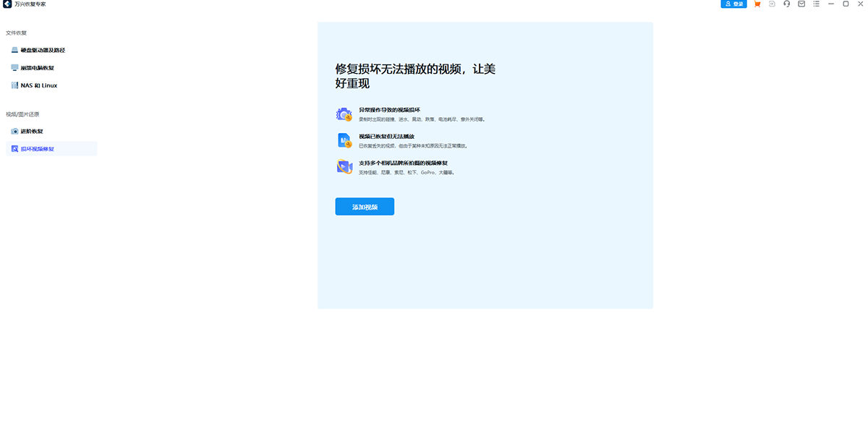
Task: Select 硬盘驱动器及路径 in sidebar
Action: pos(43,51)
